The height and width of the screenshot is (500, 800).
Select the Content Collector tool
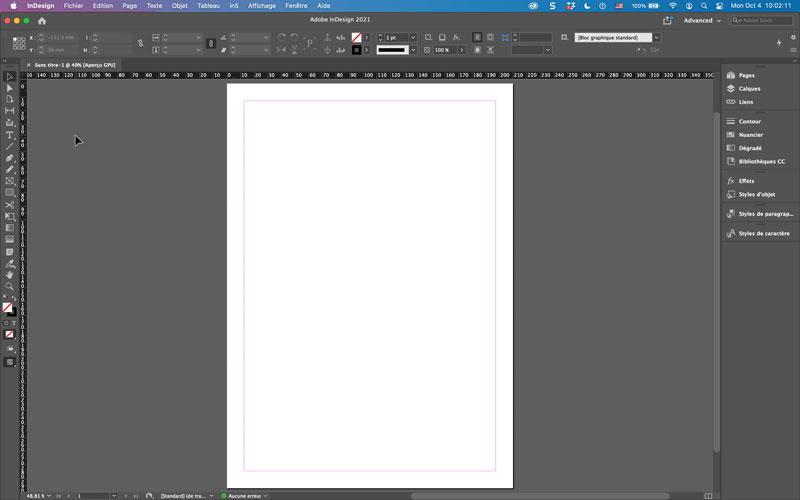pos(10,122)
